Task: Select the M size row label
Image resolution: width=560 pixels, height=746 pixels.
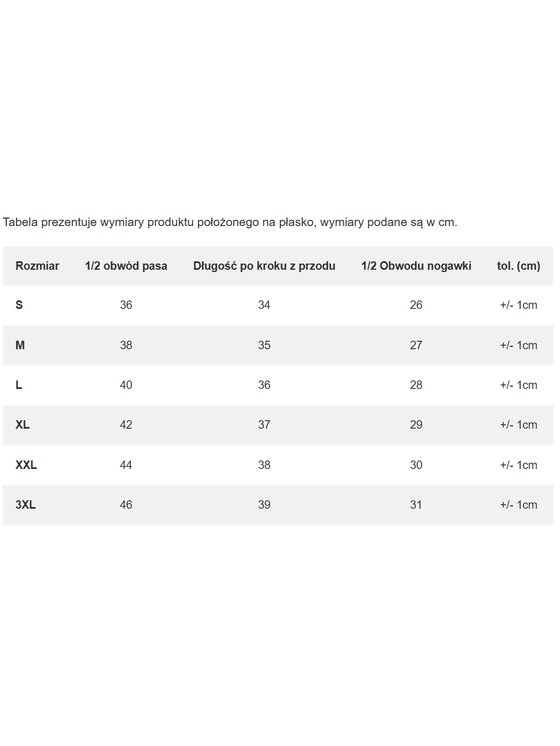Action: point(20,345)
